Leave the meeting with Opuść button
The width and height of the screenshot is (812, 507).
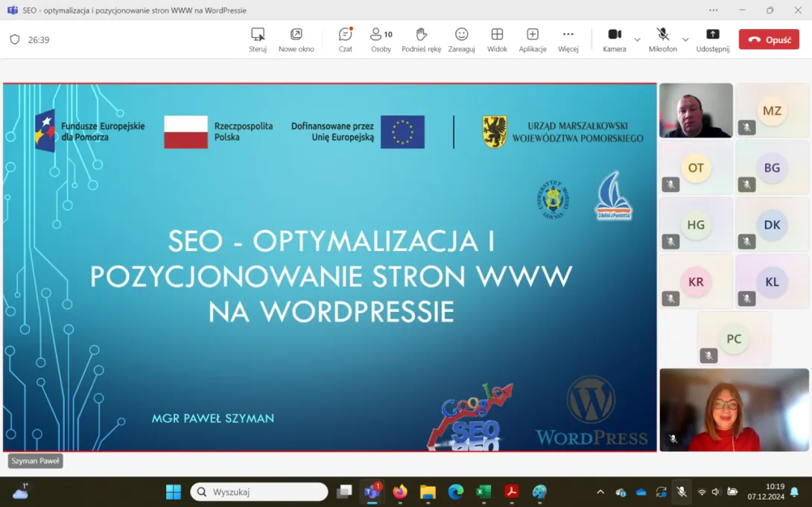769,39
